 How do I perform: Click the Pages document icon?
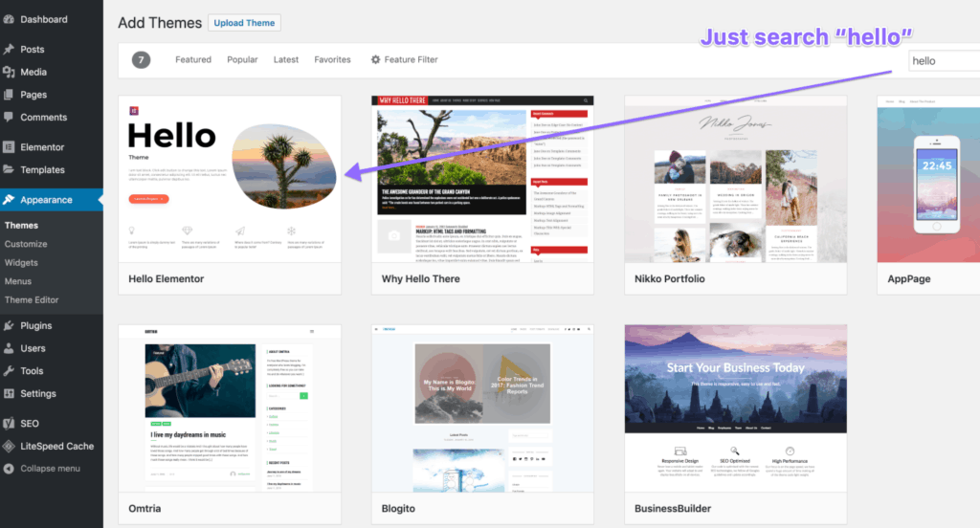point(9,95)
